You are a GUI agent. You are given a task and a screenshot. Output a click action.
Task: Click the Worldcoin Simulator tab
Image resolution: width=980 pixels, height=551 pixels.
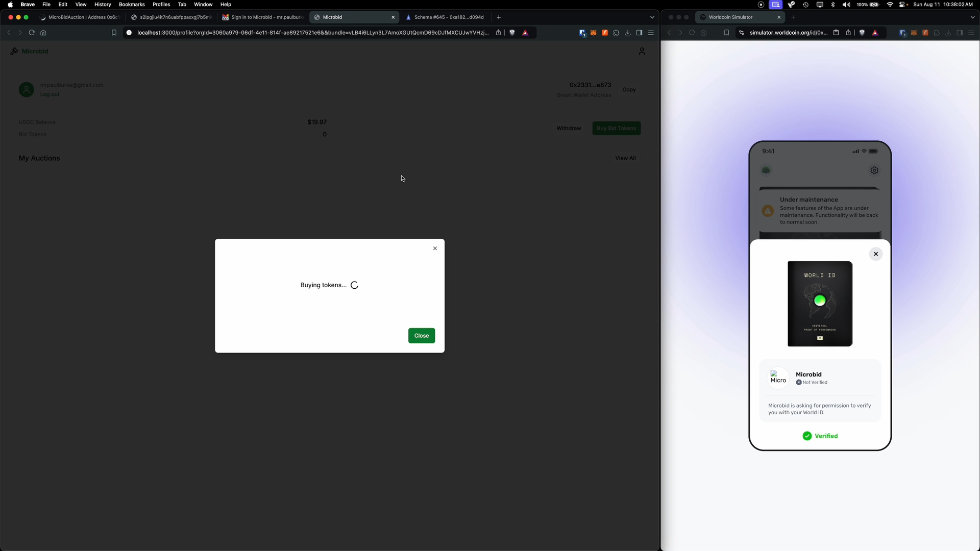pos(739,17)
